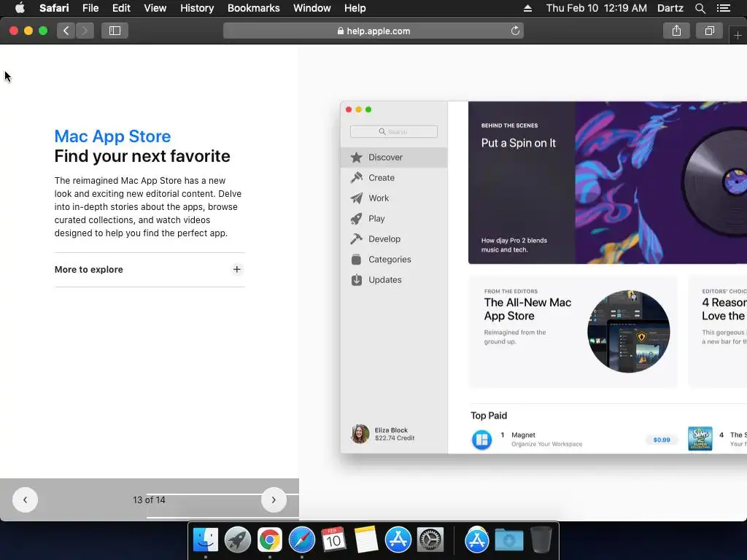The height and width of the screenshot is (560, 747).
Task: Click the App Store Search field
Action: coord(393,131)
